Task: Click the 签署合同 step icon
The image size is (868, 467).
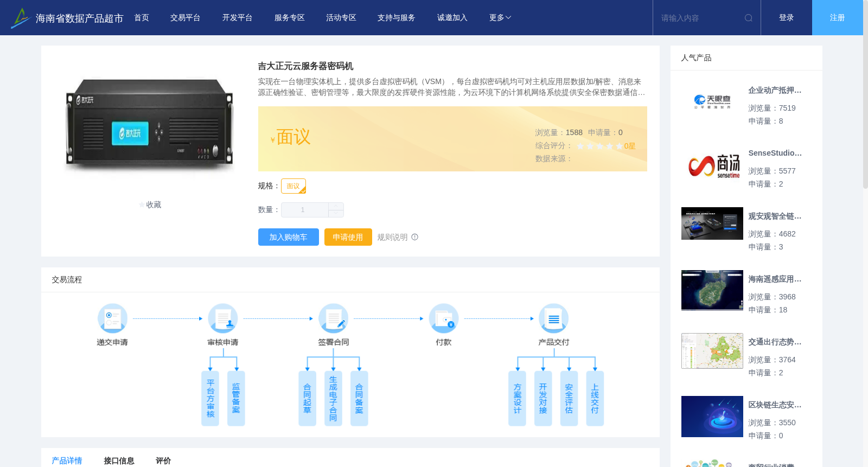Action: pyautogui.click(x=333, y=318)
